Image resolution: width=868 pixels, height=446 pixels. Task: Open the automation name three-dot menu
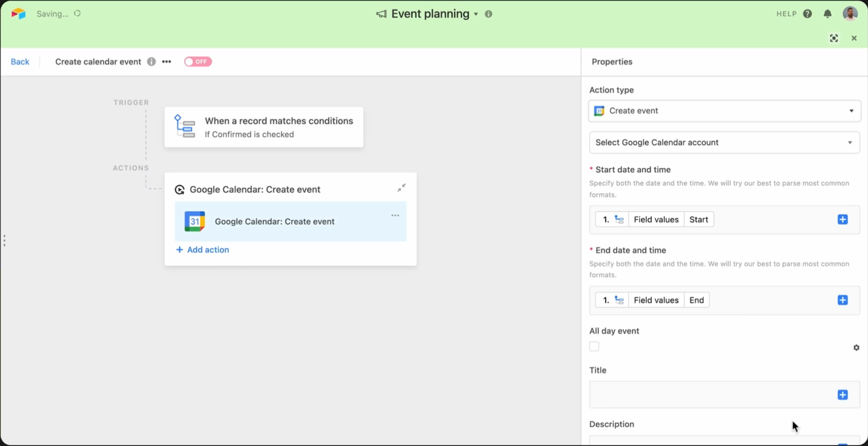click(x=167, y=62)
